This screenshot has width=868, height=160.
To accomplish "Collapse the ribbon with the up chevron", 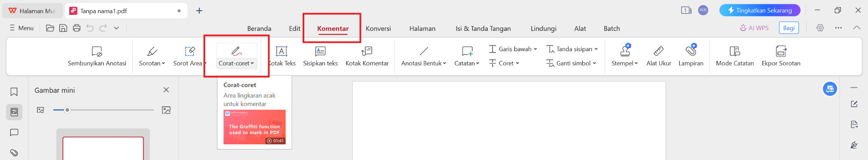I will [857, 28].
